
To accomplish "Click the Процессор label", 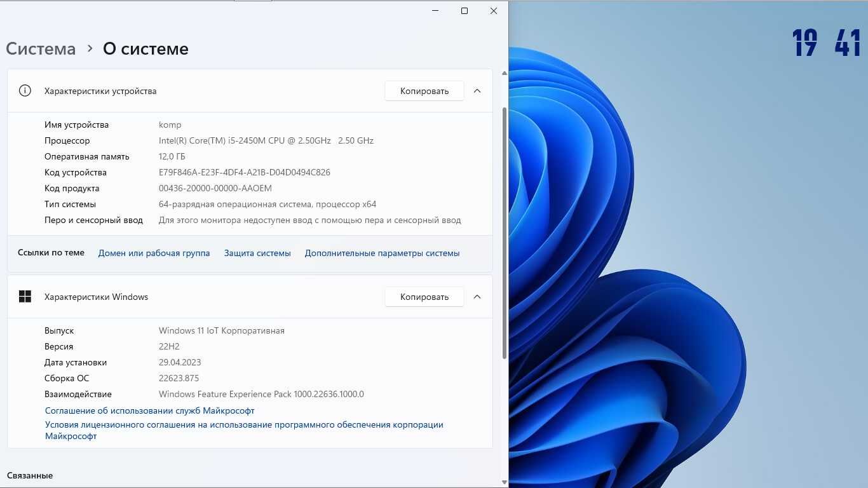I will [x=67, y=140].
